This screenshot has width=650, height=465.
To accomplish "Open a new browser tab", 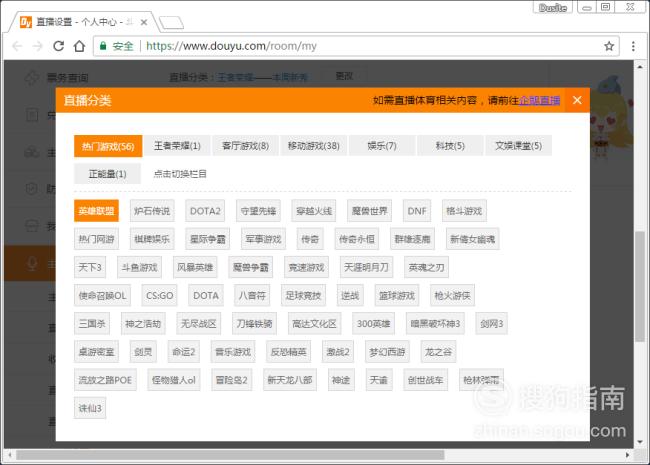I will [x=172, y=23].
